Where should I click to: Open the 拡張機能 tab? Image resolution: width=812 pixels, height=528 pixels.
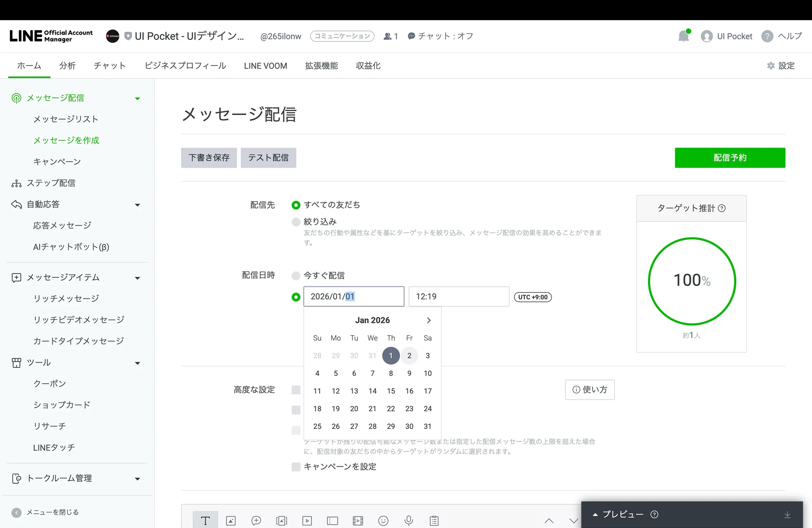321,65
